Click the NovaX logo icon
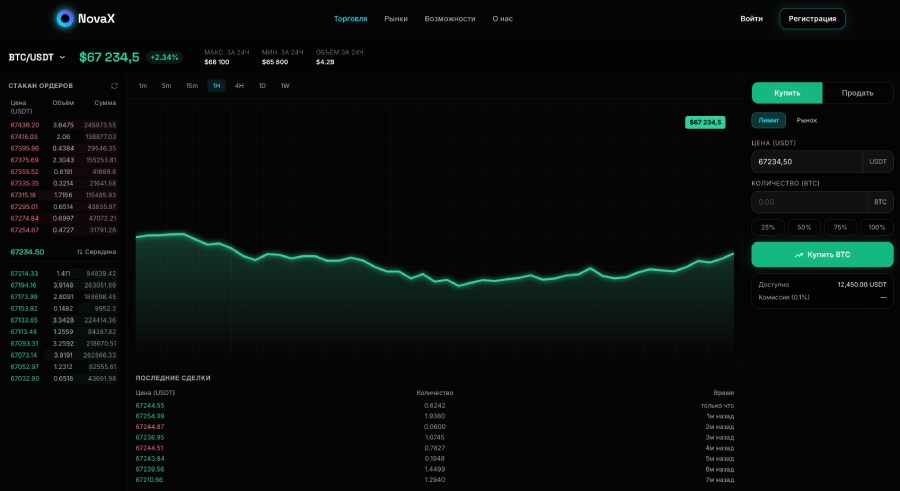The image size is (900, 491). click(65, 18)
